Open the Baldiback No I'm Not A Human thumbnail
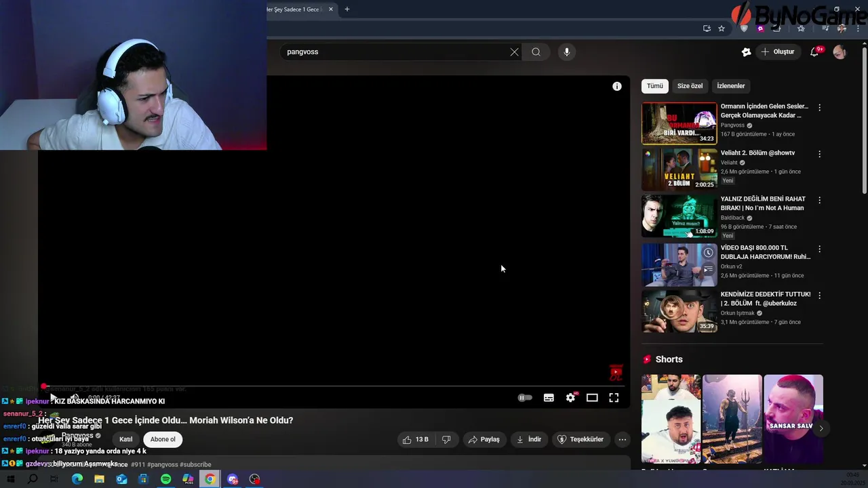Screen dimensions: 868x488 point(679,216)
